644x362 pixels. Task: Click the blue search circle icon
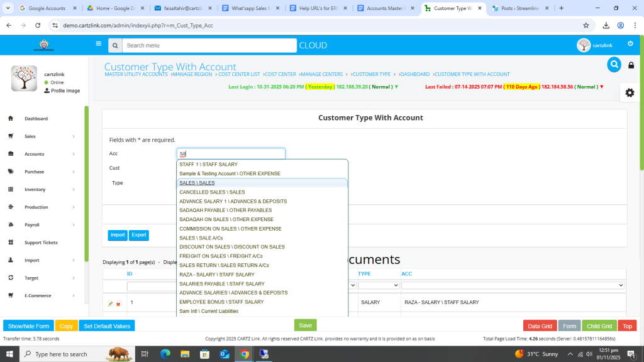(614, 65)
